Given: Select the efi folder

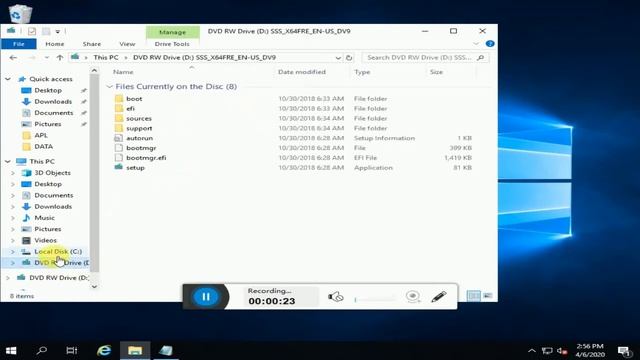Looking at the screenshot, I should coord(130,109).
